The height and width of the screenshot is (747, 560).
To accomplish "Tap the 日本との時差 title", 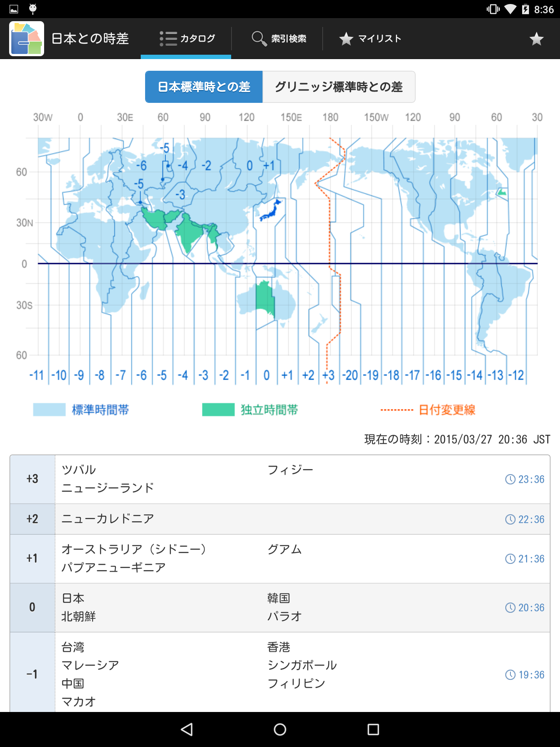I will (x=90, y=39).
